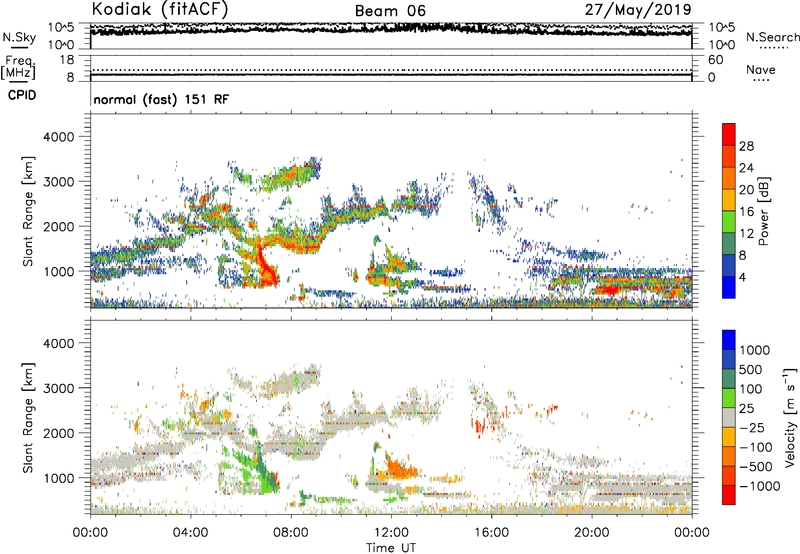Image resolution: width=800 pixels, height=554 pixels.
Task: Click the blue top of Velocity colorbar
Action: point(729,340)
